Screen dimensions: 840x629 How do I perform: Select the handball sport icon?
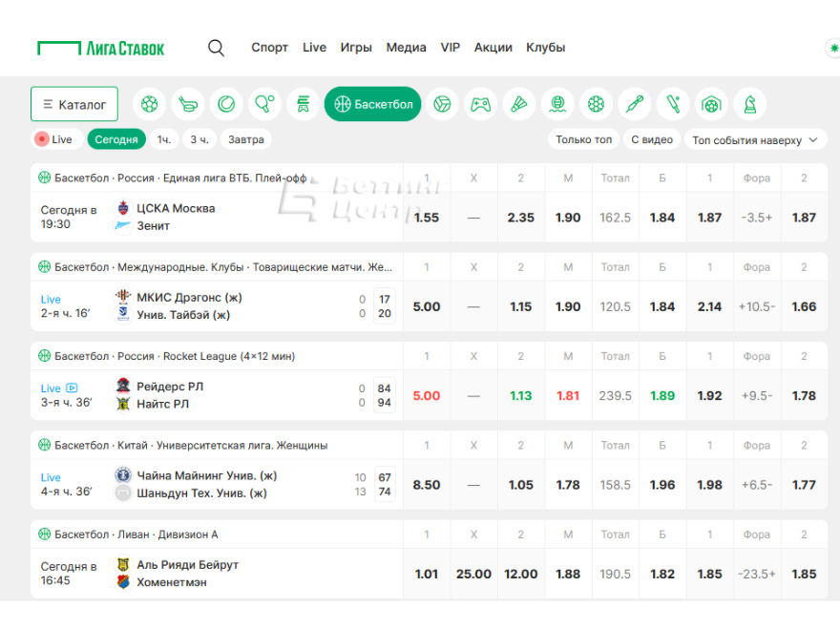coord(597,104)
